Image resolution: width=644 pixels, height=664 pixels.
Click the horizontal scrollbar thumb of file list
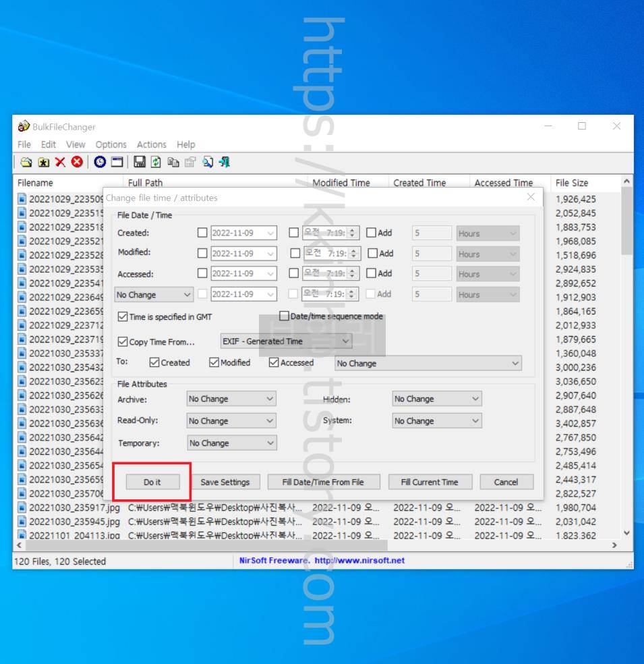(205, 545)
